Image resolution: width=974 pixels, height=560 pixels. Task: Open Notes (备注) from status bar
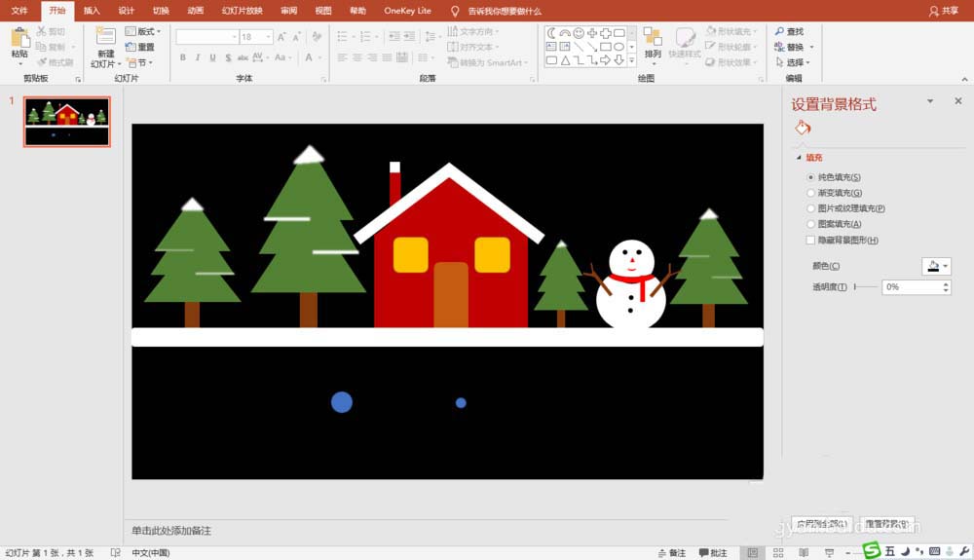tap(671, 552)
